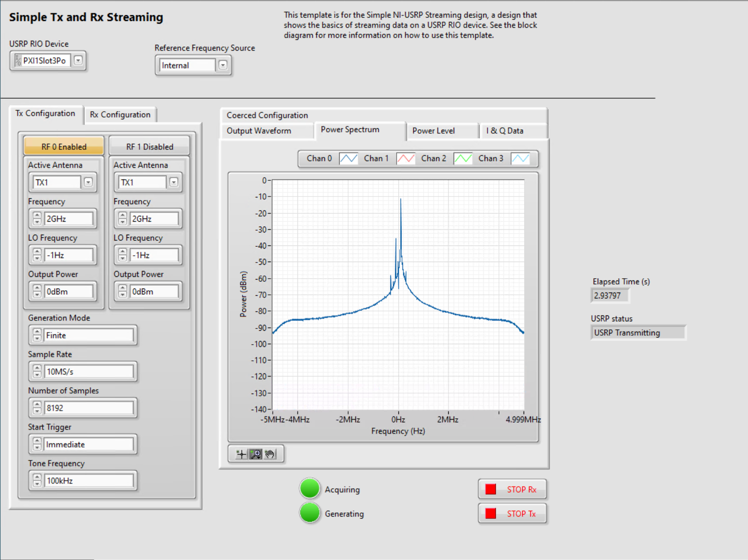The image size is (748, 560).
Task: Step the Sample Rate spinner
Action: pos(37,372)
